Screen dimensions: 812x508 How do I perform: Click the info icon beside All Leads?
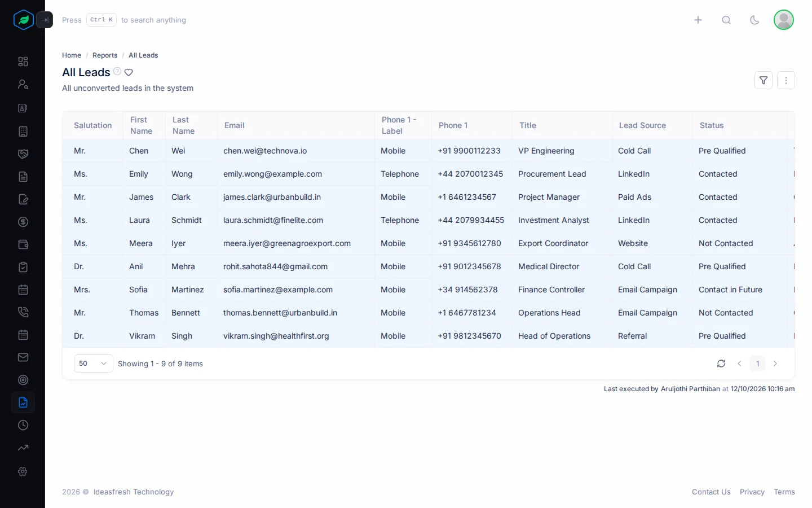click(117, 71)
